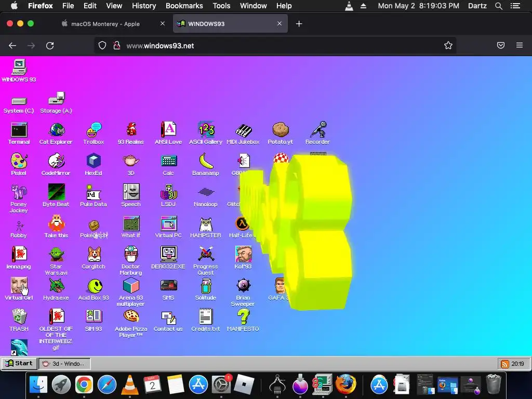This screenshot has width=532, height=399.
Task: Launch Byte Beat icon
Action: [x=56, y=196]
